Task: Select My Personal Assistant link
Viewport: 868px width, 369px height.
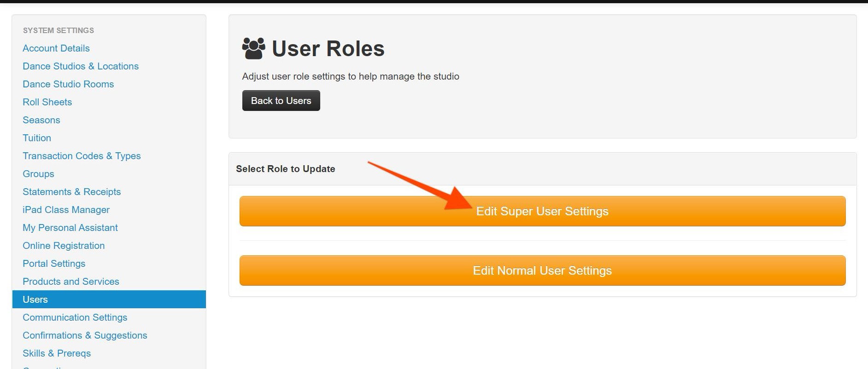Action: pos(70,228)
